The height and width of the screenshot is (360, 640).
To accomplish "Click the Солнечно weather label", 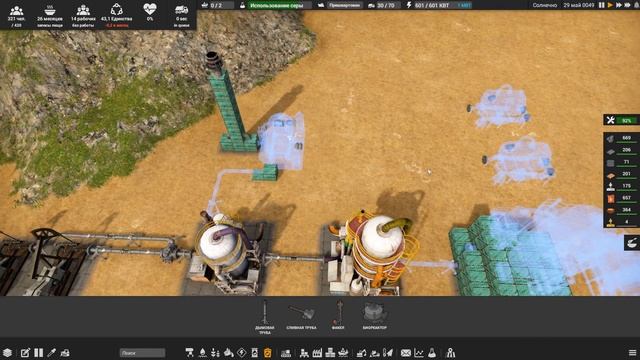I will pyautogui.click(x=544, y=5).
